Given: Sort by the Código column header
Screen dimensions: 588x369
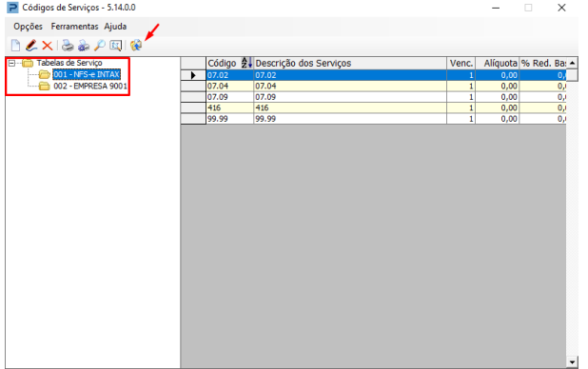Looking at the screenshot, I should pos(229,63).
